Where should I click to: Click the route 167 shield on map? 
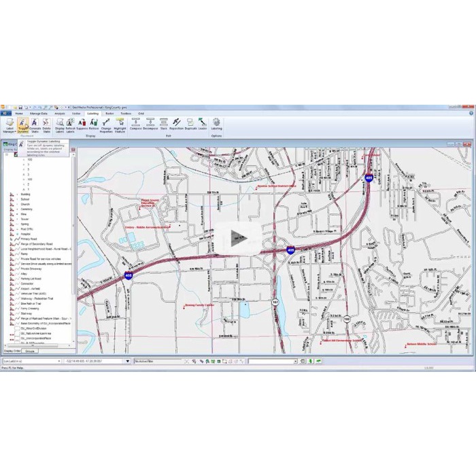pos(275,302)
